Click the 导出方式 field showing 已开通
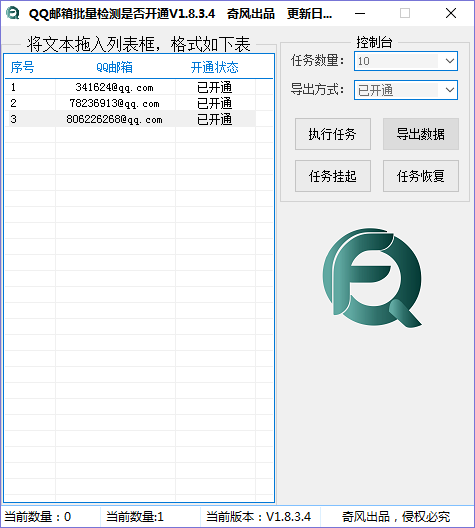 pos(406,90)
